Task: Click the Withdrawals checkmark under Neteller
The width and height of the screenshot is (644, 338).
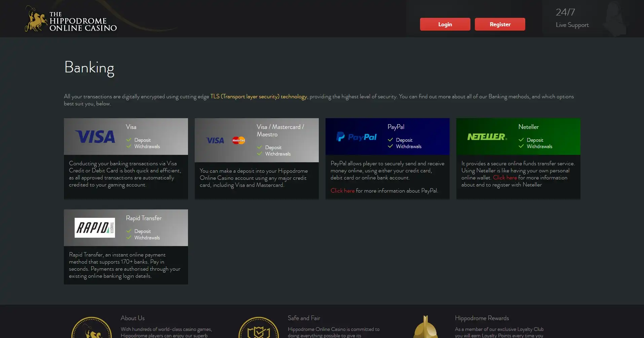Action: click(521, 146)
